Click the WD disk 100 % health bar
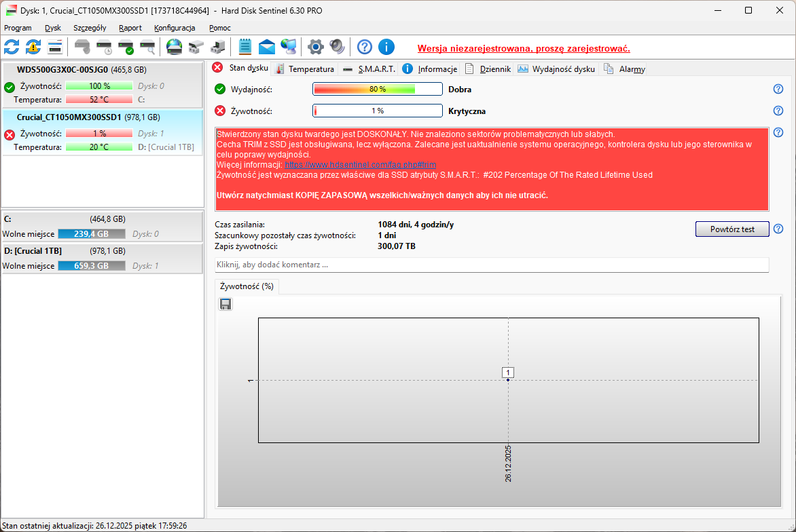Image resolution: width=796 pixels, height=532 pixels. point(99,86)
